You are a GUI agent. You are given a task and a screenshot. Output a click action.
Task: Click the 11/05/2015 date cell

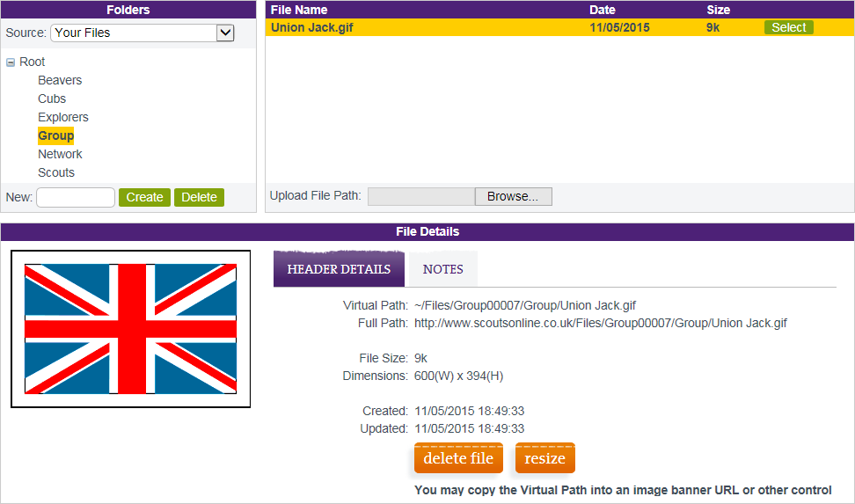(x=619, y=27)
